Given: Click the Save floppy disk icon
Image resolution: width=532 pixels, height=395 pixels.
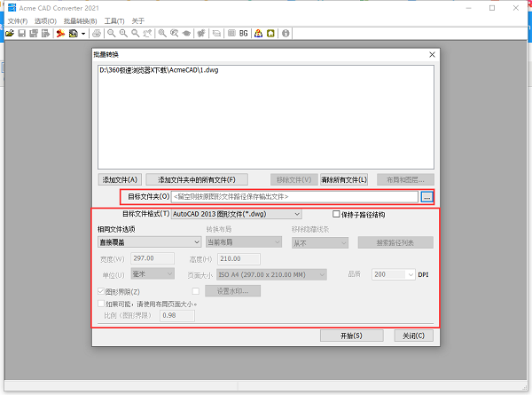Looking at the screenshot, I should pyautogui.click(x=21, y=33).
